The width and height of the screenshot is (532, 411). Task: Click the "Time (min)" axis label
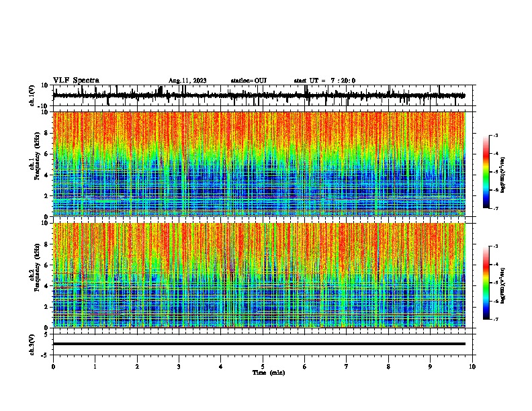(x=269, y=373)
